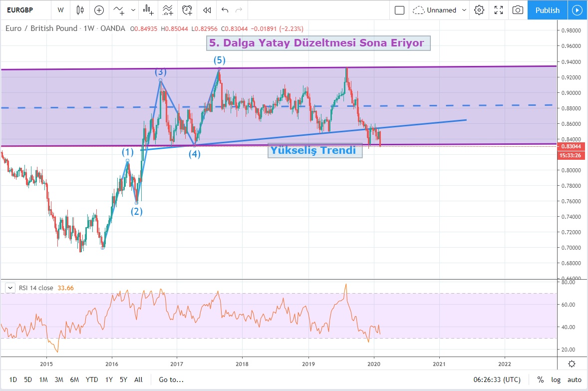Click the play icon next to Publish
Viewport: 588px width, 391px height.
578,10
